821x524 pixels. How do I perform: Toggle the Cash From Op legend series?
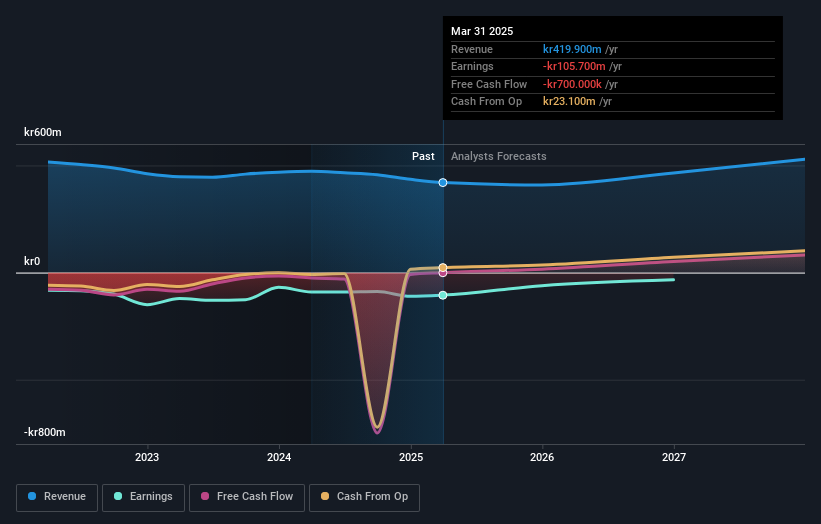[364, 497]
